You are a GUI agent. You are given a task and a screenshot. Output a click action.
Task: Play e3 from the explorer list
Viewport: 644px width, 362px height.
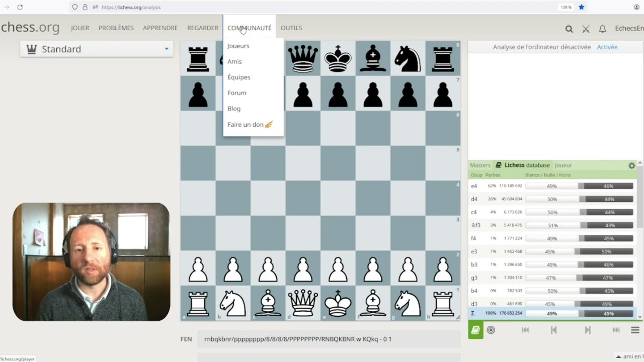(552, 251)
